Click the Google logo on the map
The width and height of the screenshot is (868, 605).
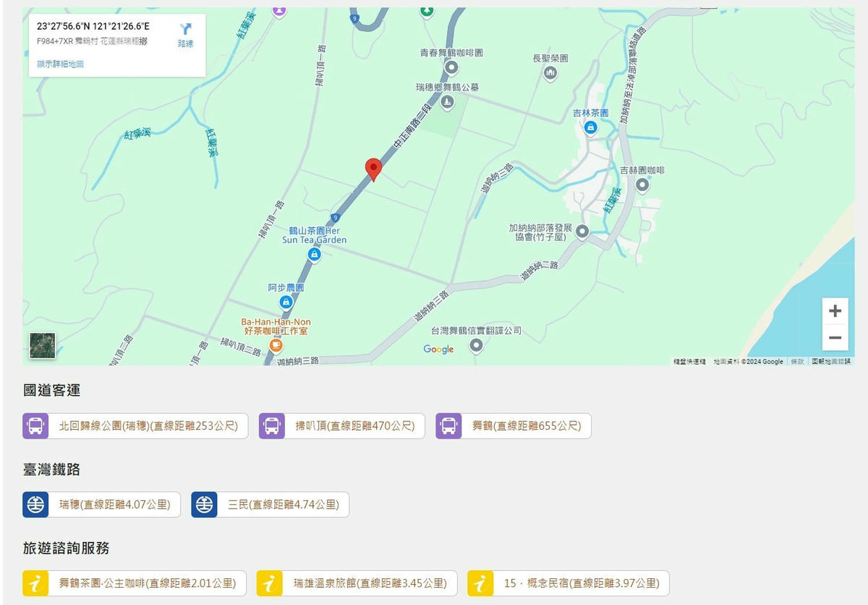coord(438,350)
